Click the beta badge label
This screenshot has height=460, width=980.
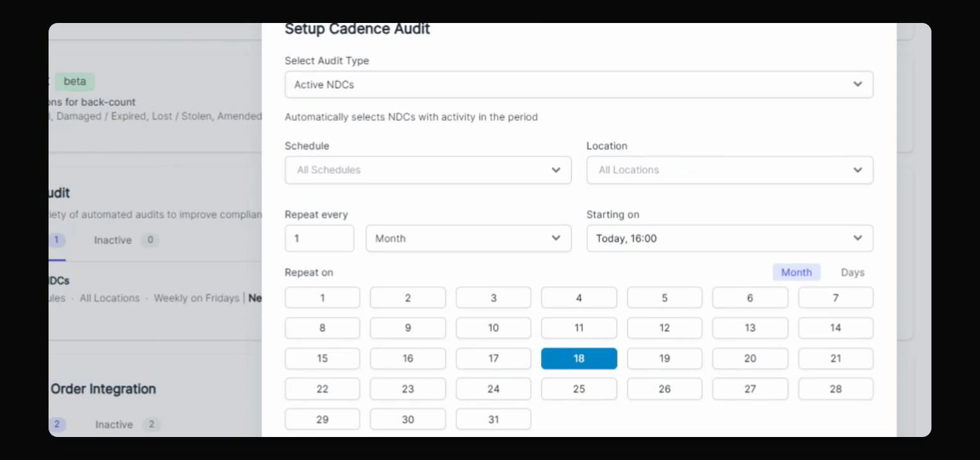coord(75,81)
